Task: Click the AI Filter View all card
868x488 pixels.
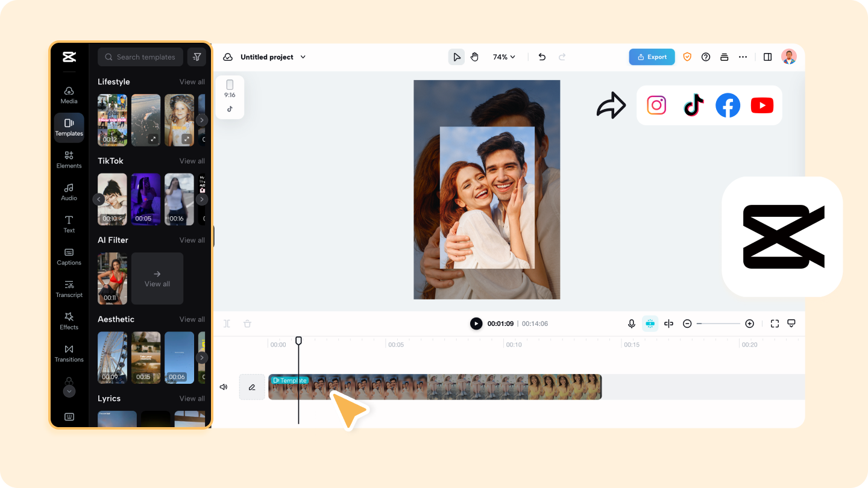Action: click(x=157, y=278)
